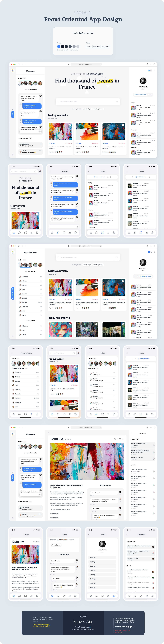This screenshot has height=644, width=164.
Task: Select Wishlist Events tab on the phone screen
Action: click(x=141, y=177)
